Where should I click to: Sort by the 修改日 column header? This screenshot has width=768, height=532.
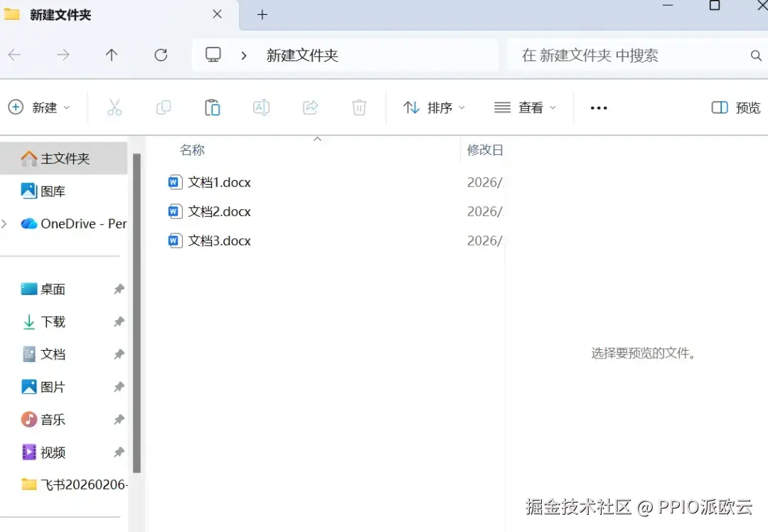485,150
